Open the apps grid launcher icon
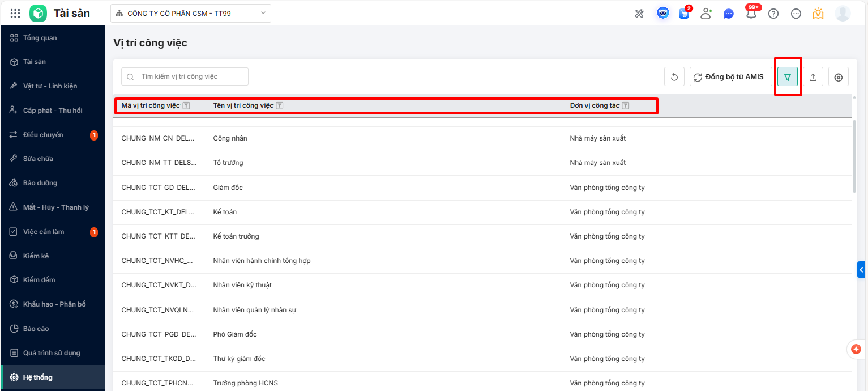The width and height of the screenshot is (868, 391). tap(15, 14)
